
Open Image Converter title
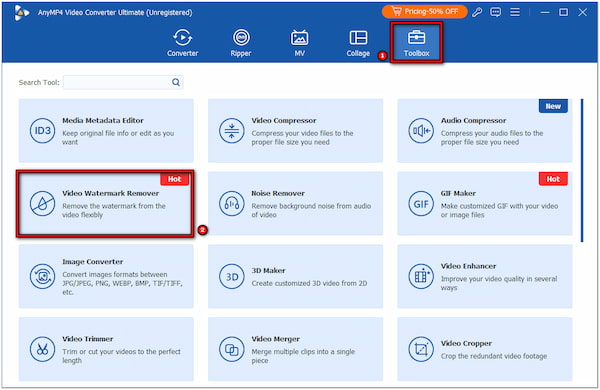[93, 262]
